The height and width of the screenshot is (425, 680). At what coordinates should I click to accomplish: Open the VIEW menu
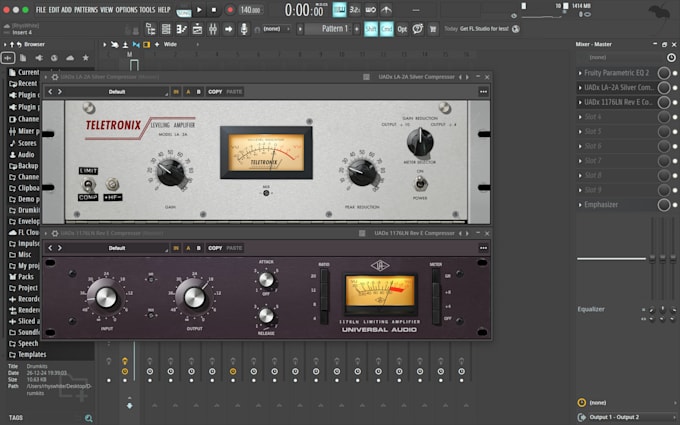pos(107,10)
